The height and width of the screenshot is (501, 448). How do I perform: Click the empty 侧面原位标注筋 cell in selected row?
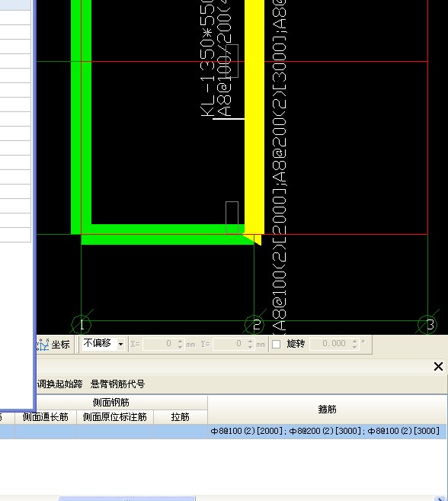pos(115,432)
